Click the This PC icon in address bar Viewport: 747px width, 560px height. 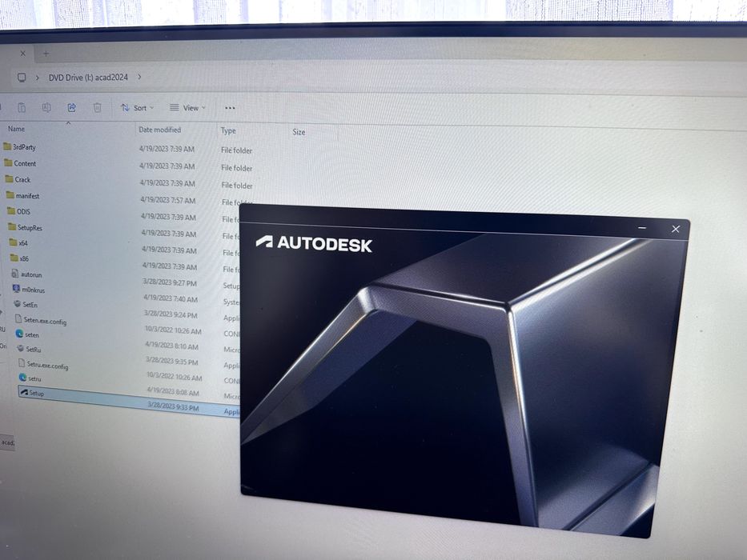pyautogui.click(x=22, y=77)
